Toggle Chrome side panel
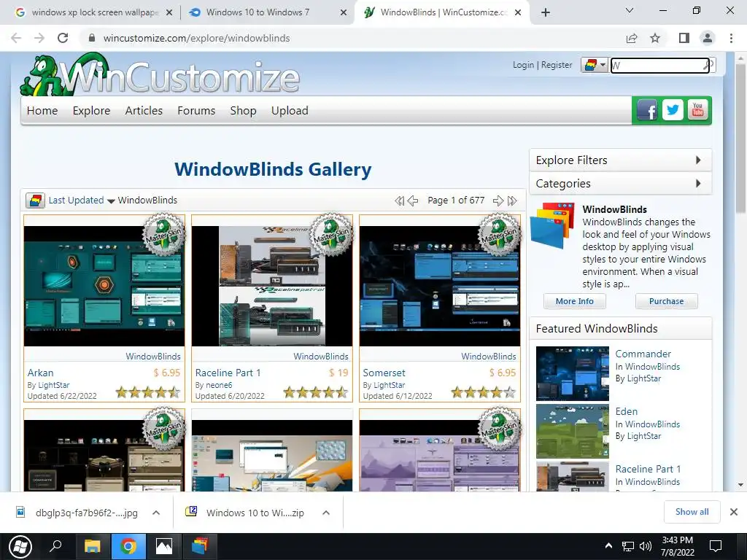The image size is (747, 560). [684, 38]
